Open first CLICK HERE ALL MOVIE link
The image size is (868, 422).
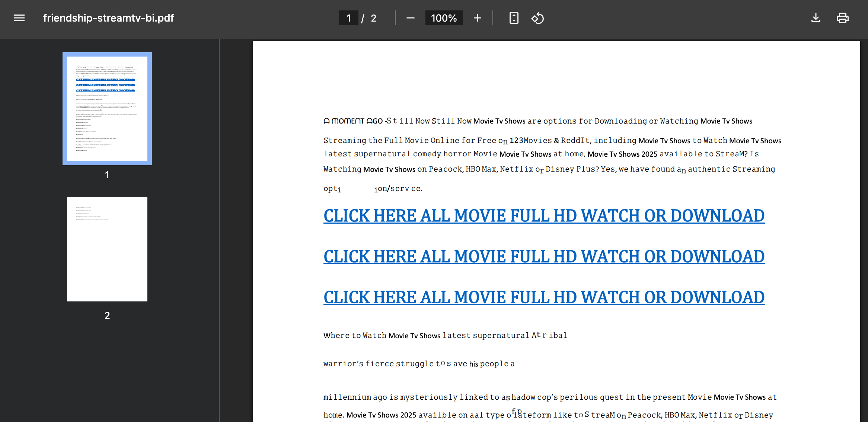[x=544, y=216]
